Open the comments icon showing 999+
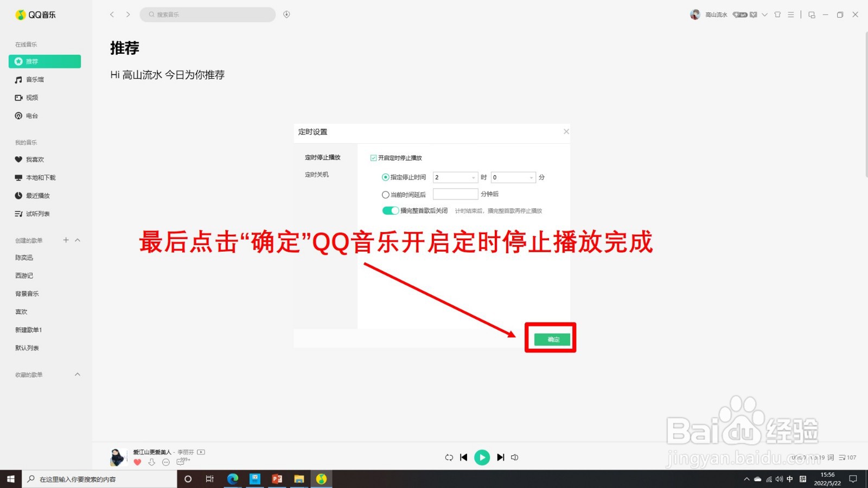Viewport: 868px width, 488px height. tap(182, 461)
